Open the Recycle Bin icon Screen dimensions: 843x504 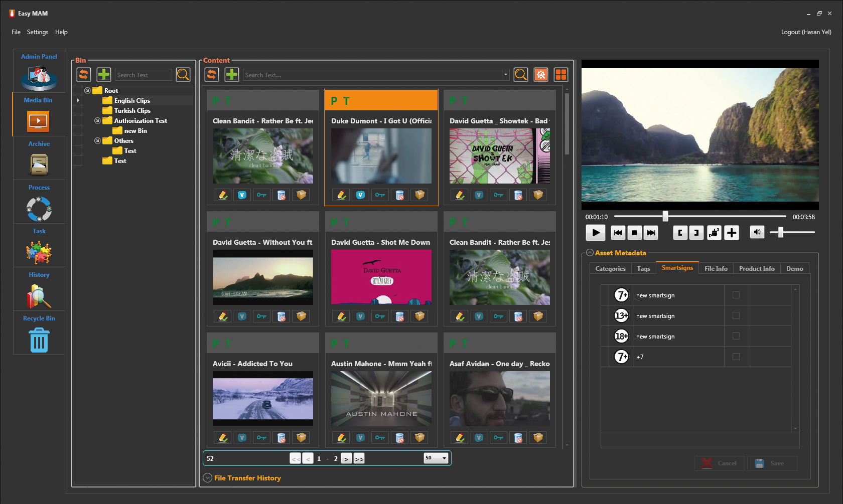39,340
